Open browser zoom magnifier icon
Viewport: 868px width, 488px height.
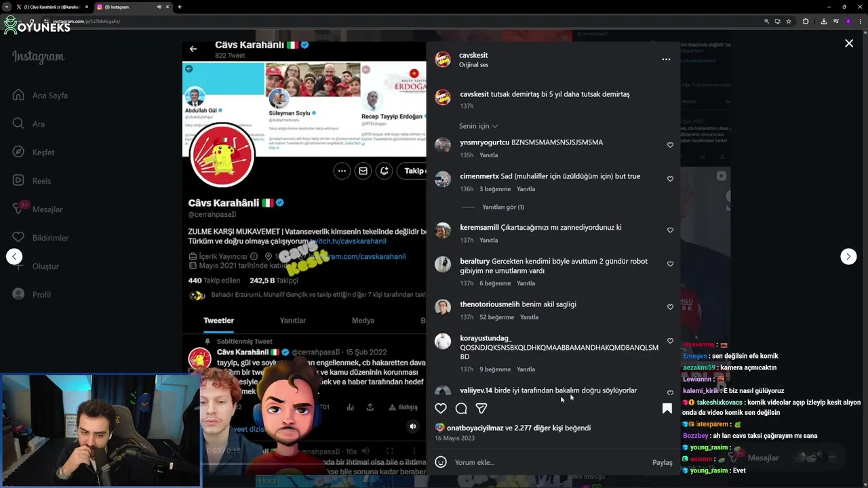(767, 21)
